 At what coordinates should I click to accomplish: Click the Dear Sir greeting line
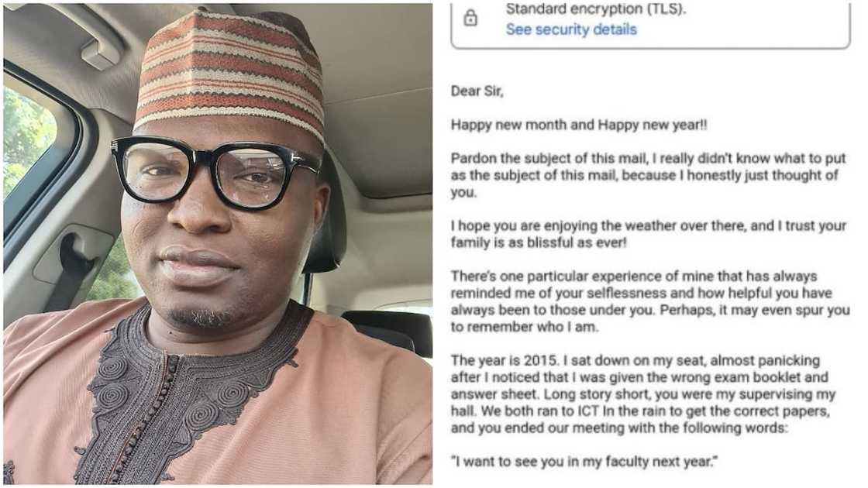[477, 91]
